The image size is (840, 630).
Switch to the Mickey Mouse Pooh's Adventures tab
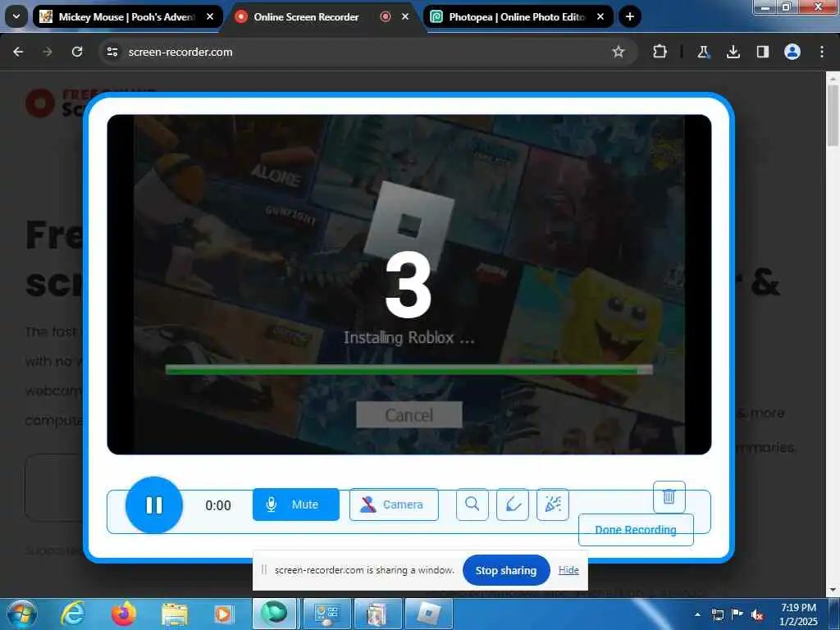coord(127,17)
